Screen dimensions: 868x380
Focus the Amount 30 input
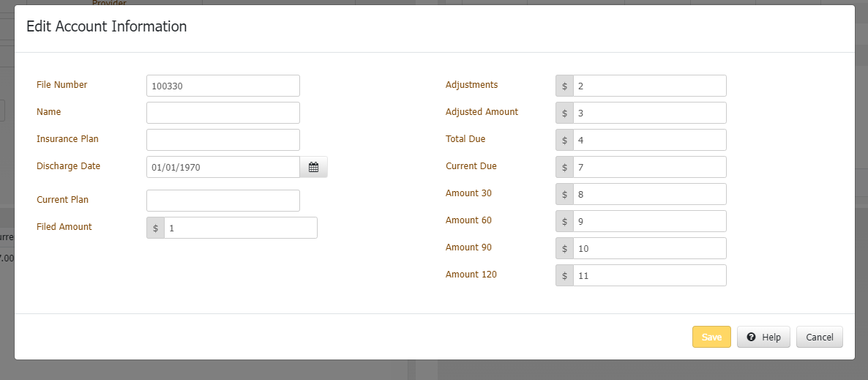pyautogui.click(x=649, y=194)
